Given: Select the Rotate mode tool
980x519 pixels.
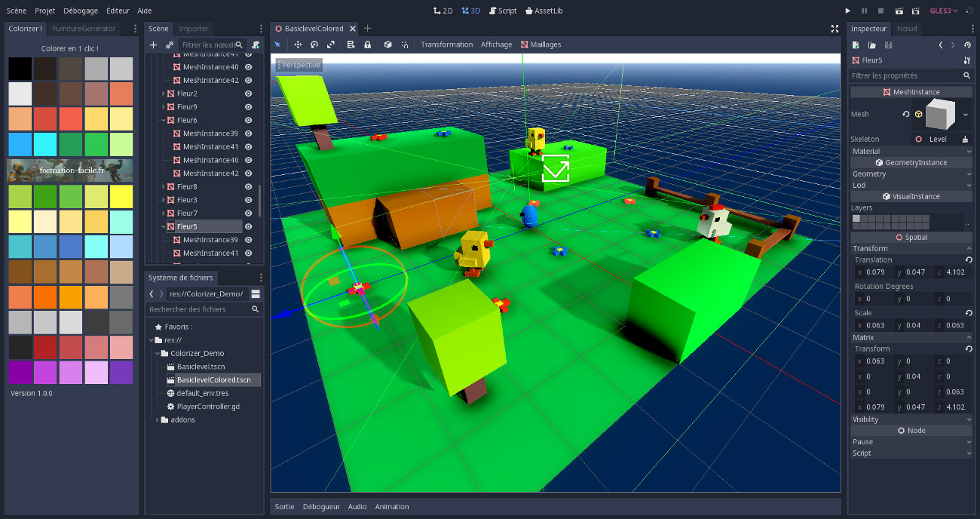Looking at the screenshot, I should pos(314,45).
